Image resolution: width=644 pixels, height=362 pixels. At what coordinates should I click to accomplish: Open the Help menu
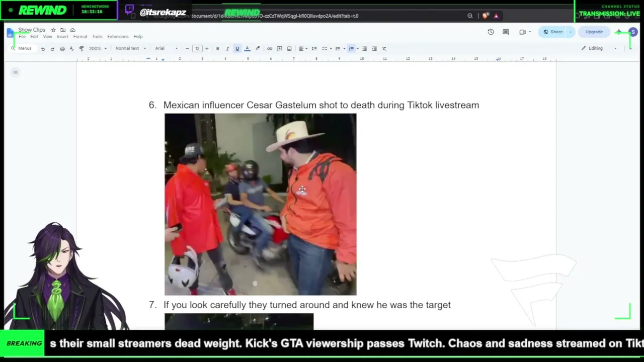[x=138, y=37]
